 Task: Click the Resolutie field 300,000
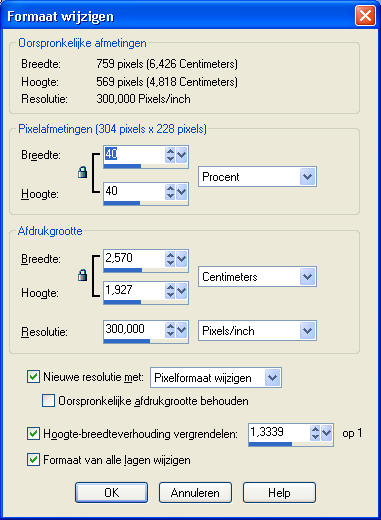[134, 330]
